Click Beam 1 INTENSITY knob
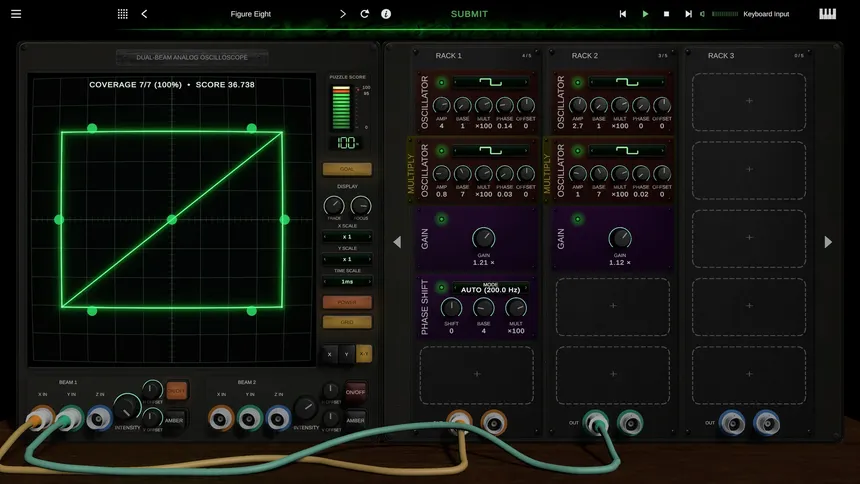Image resolution: width=860 pixels, height=484 pixels. click(x=127, y=408)
